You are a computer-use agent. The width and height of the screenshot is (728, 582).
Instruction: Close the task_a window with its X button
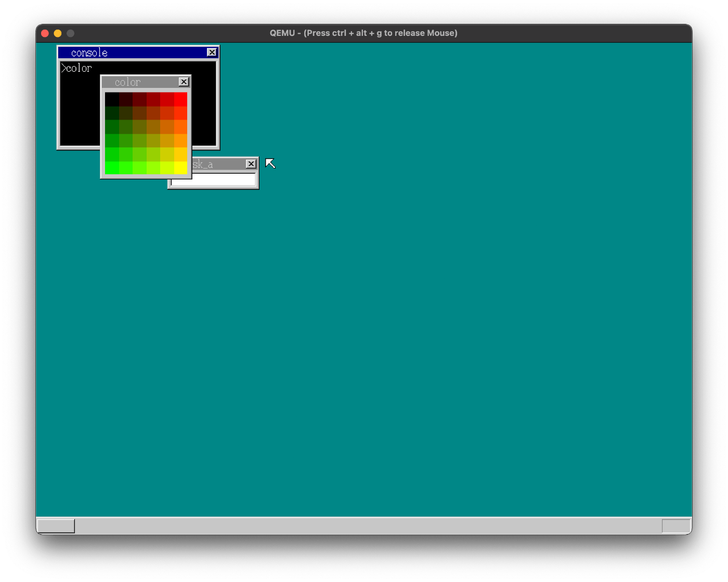251,164
